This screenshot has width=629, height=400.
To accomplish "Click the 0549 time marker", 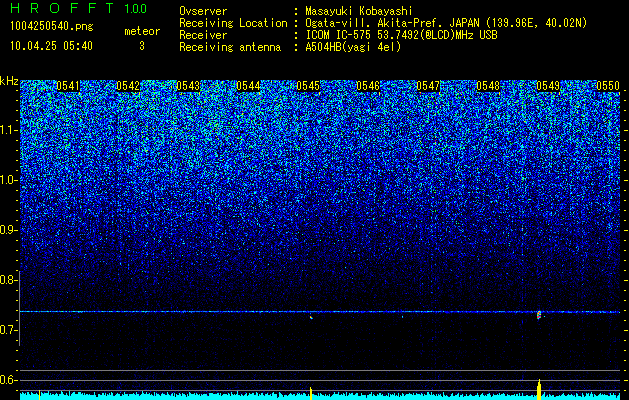I will pyautogui.click(x=548, y=86).
